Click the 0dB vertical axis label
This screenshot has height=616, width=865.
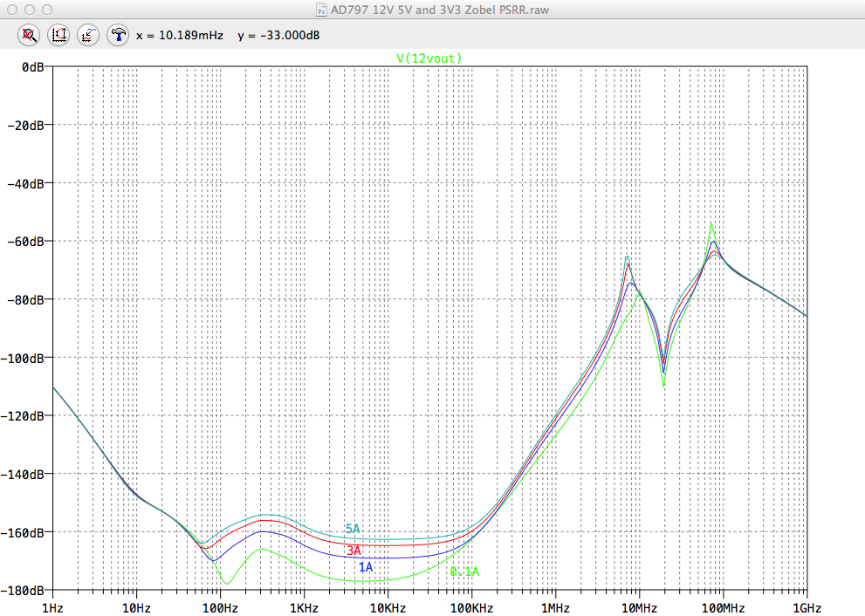(x=33, y=67)
